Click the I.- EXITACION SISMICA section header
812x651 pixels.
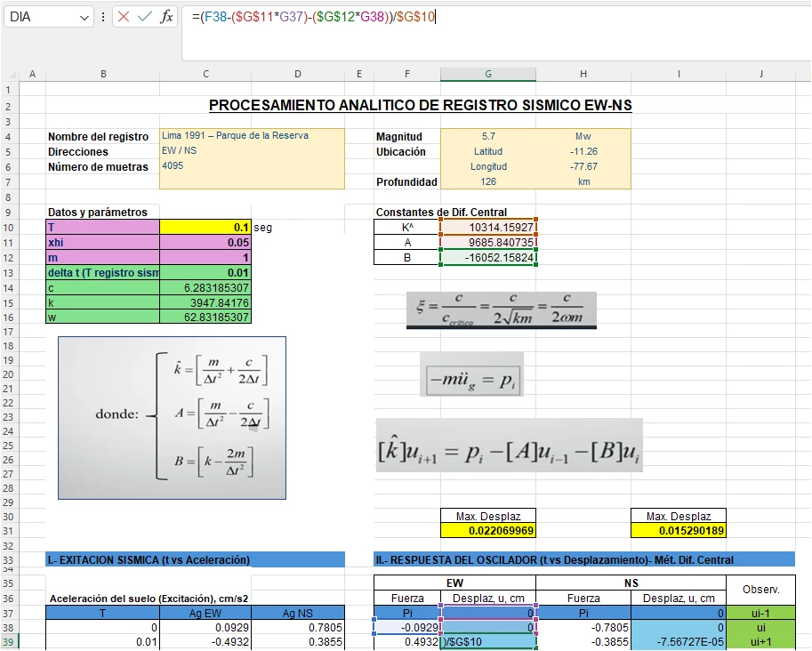(x=196, y=559)
